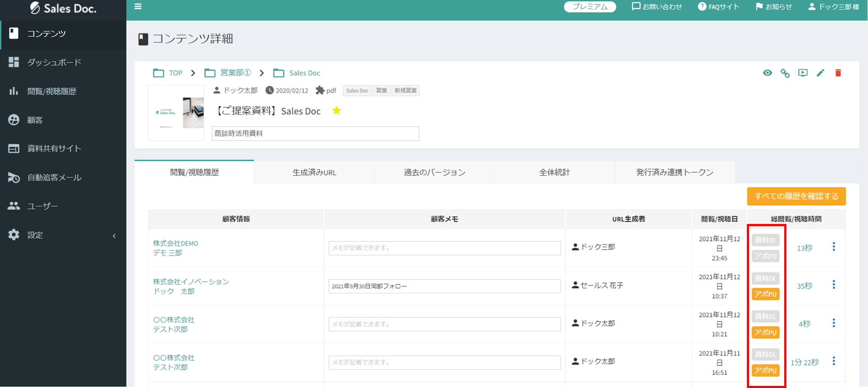Viewport: 868px width, 388px height.
Task: Click the link generation icon
Action: click(x=785, y=73)
